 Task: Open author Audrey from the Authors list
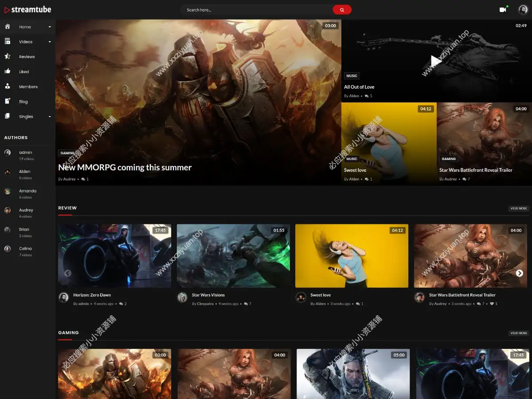[26, 210]
